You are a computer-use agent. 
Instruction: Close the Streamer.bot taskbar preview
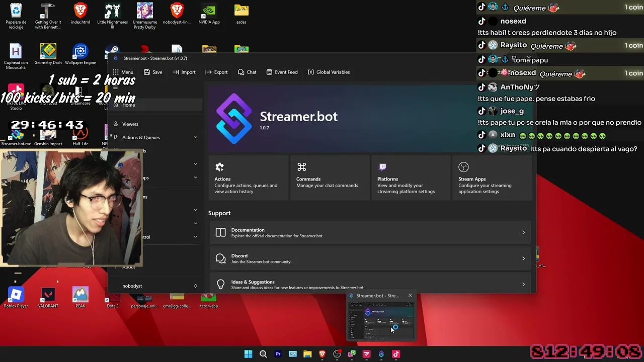click(x=410, y=296)
